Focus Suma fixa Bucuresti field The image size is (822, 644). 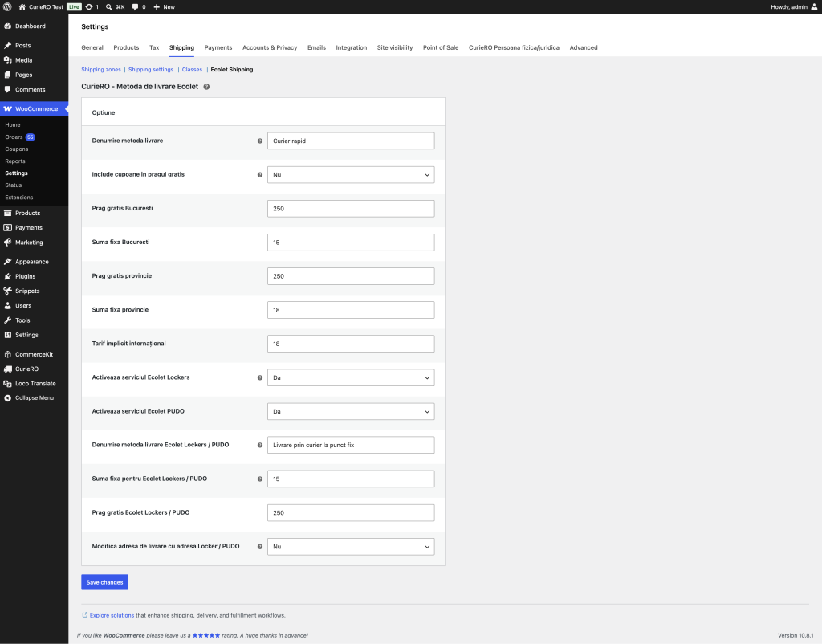(351, 243)
